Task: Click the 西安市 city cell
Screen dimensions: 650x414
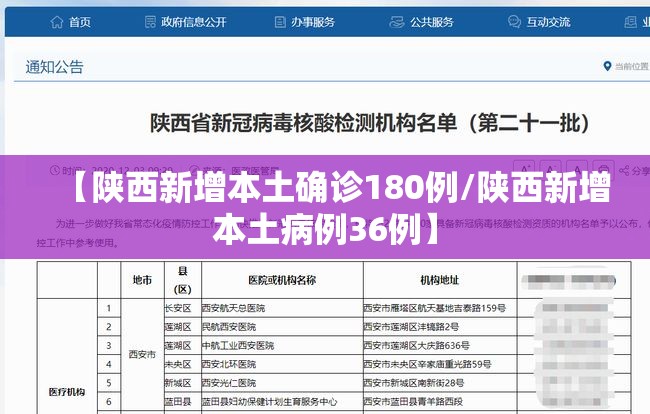Action: tap(142, 354)
